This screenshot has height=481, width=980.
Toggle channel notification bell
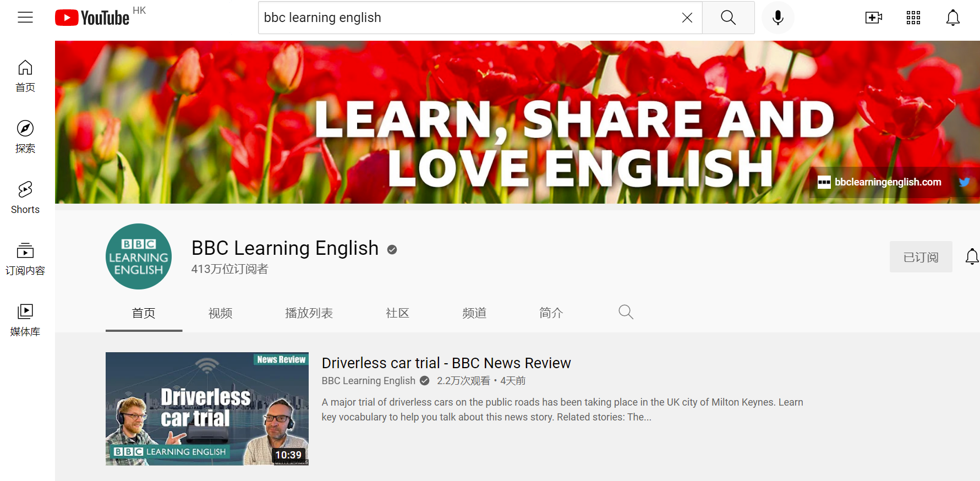click(x=972, y=257)
